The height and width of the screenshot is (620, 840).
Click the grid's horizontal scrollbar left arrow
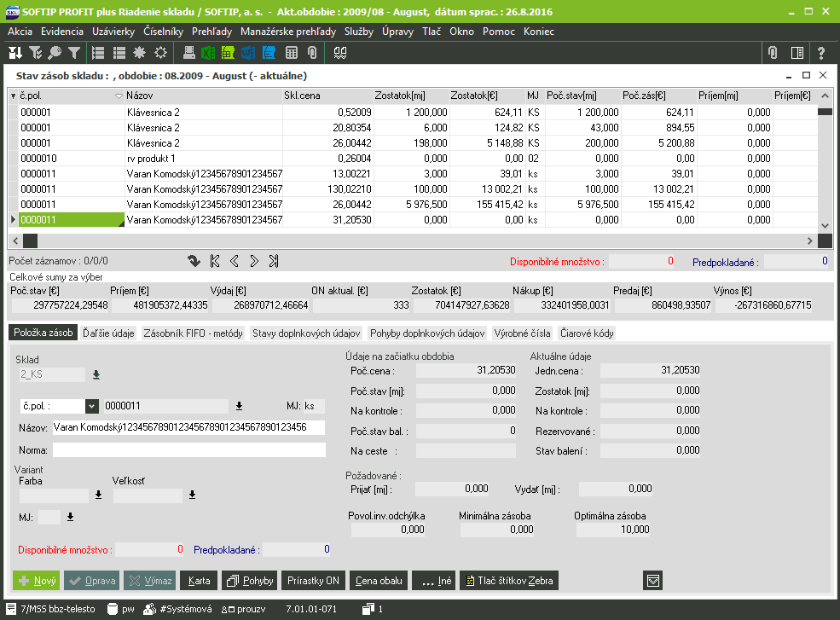pyautogui.click(x=15, y=241)
